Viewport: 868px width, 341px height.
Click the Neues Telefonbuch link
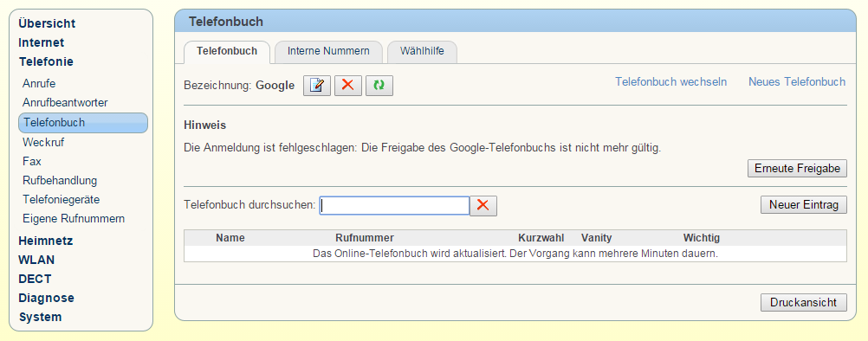click(797, 82)
